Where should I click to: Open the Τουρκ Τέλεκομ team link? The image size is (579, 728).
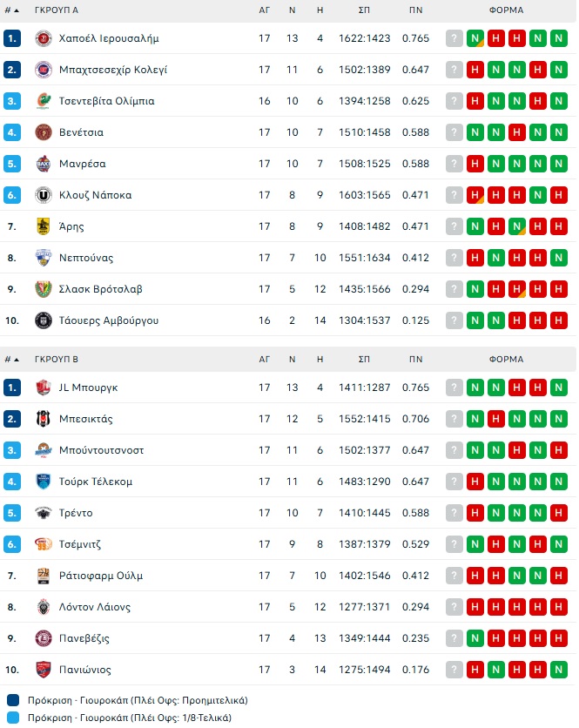tap(96, 482)
